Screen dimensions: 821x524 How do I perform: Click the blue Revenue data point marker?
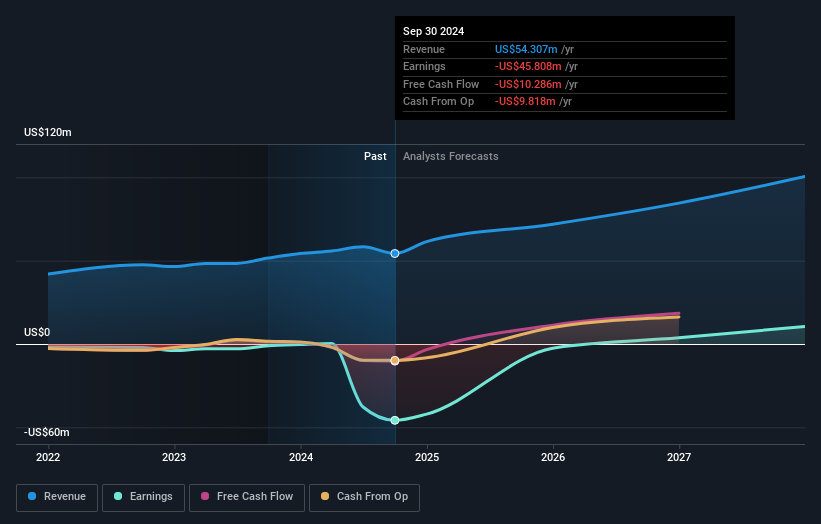[395, 253]
